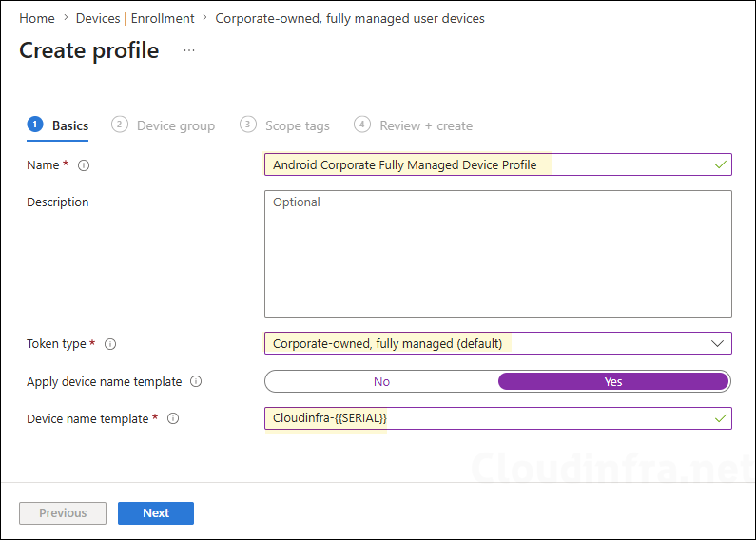756x540 pixels.
Task: Open the Devices | Enrollment breadcrumb
Action: pos(135,18)
